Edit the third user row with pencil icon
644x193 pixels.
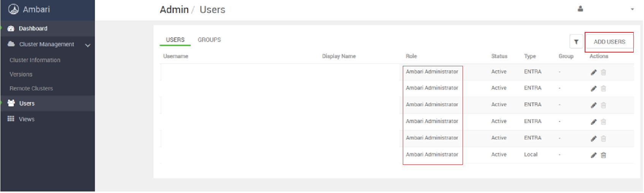click(593, 105)
